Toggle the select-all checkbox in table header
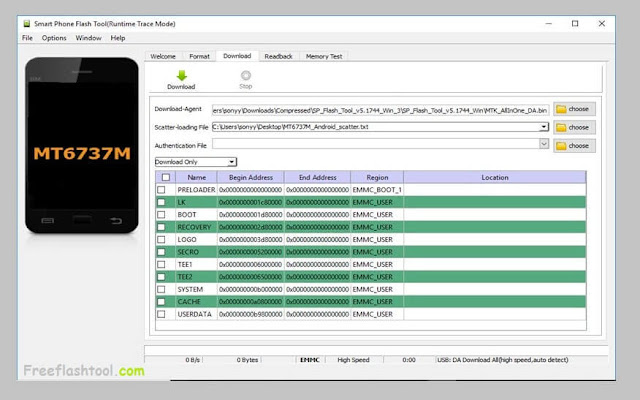The width and height of the screenshot is (640, 400). 166,177
